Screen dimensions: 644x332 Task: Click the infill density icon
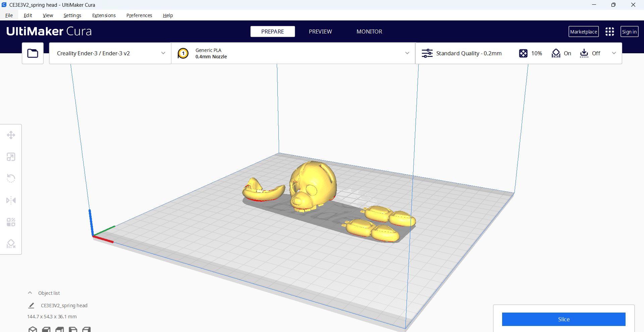tap(523, 53)
